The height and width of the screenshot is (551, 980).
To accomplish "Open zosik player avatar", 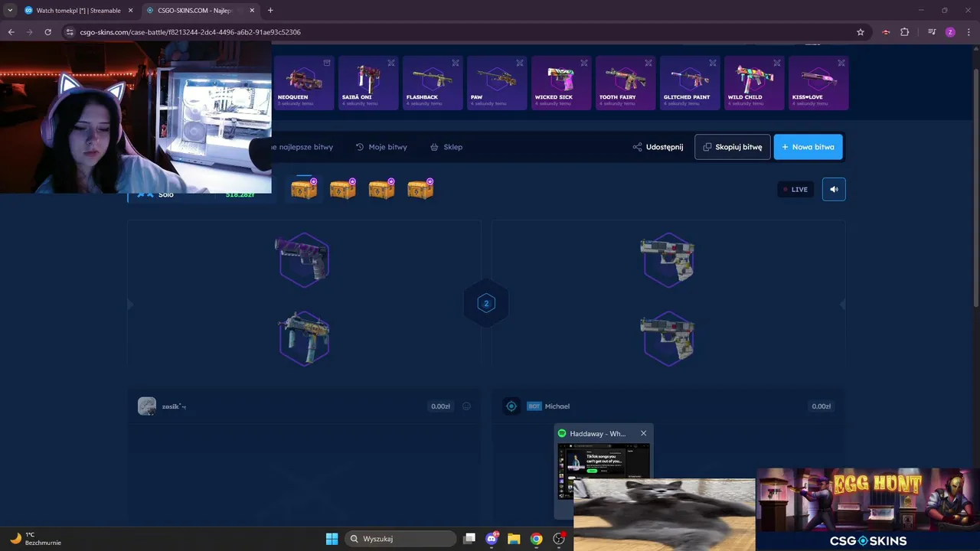I will (147, 406).
